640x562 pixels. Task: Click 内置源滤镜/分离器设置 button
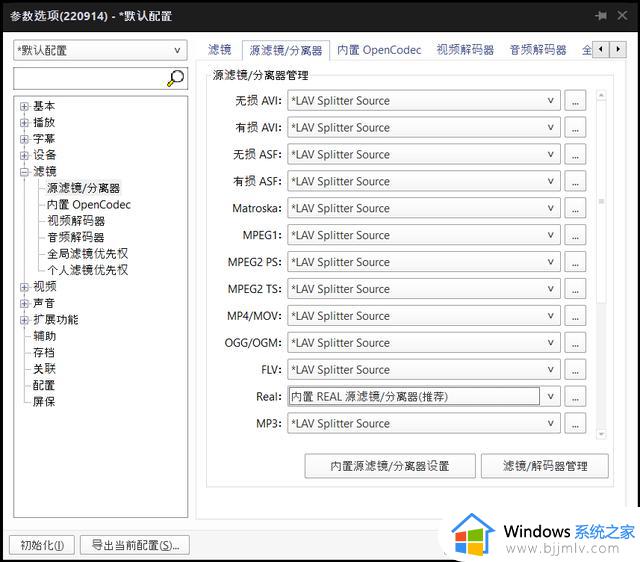coord(390,466)
